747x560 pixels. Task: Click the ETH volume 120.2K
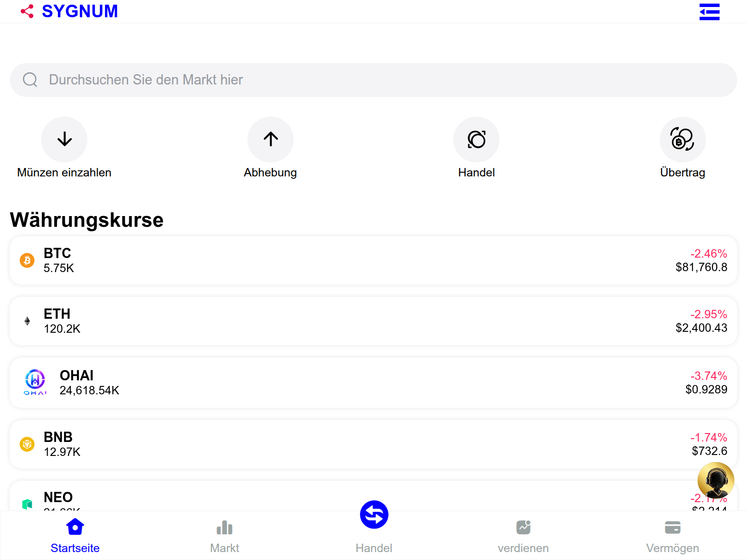(62, 329)
